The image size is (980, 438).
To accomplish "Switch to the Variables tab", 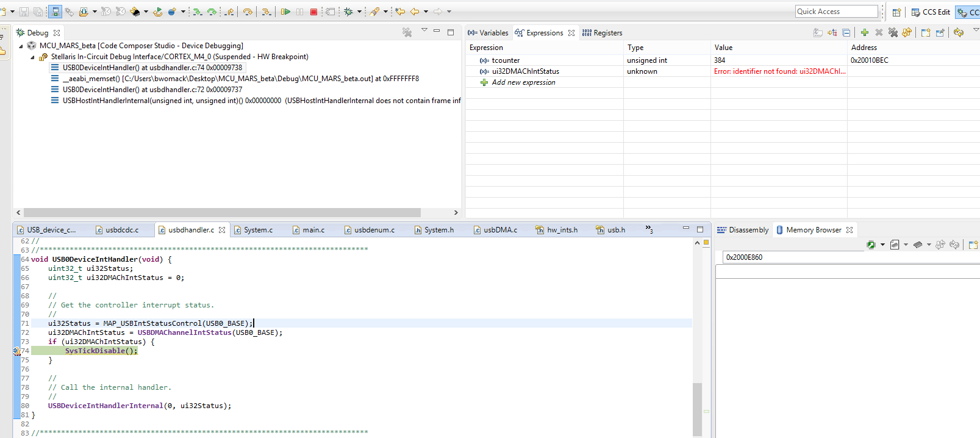I will (488, 33).
